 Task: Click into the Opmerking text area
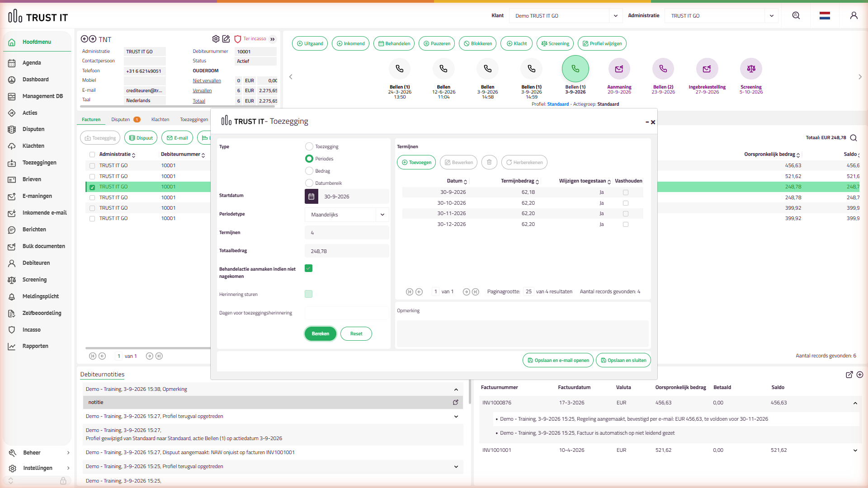[523, 333]
